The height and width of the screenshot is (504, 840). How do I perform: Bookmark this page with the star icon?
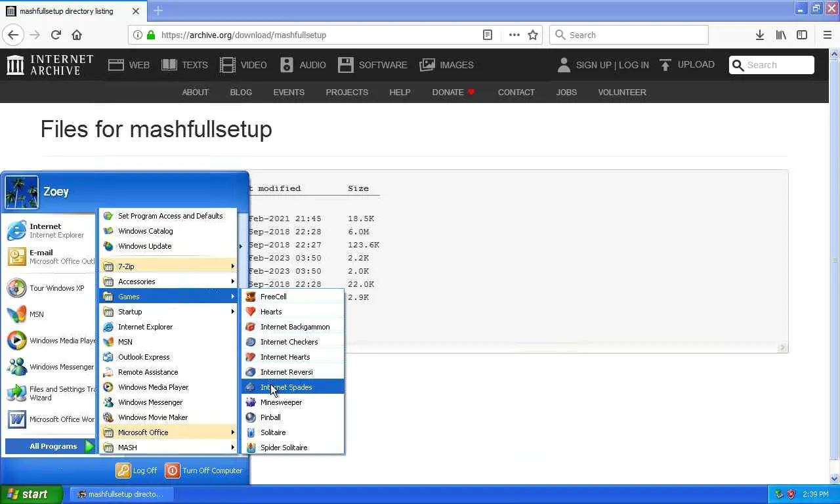pyautogui.click(x=533, y=35)
